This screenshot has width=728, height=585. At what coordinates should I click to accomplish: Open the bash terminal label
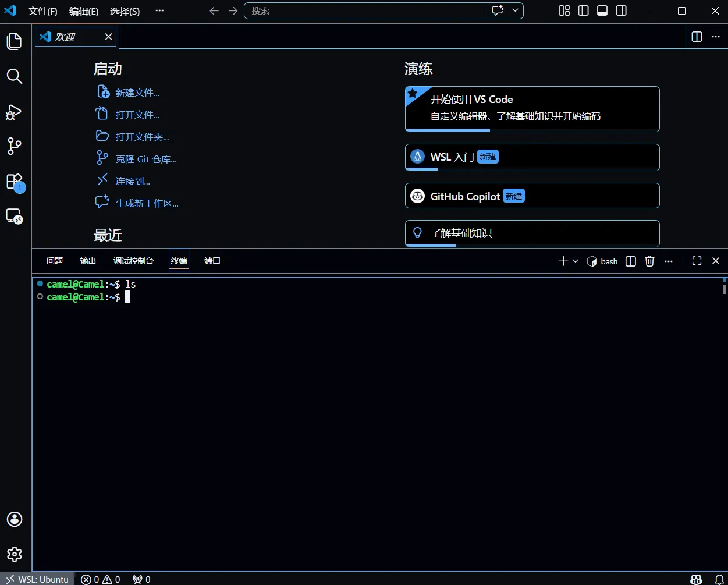[x=602, y=261]
